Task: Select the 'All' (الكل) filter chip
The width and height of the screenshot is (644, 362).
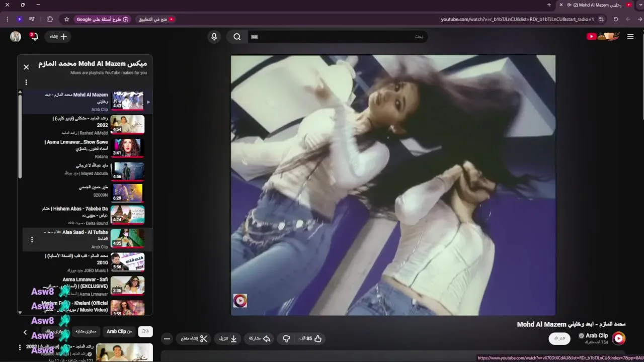Action: [x=145, y=331]
